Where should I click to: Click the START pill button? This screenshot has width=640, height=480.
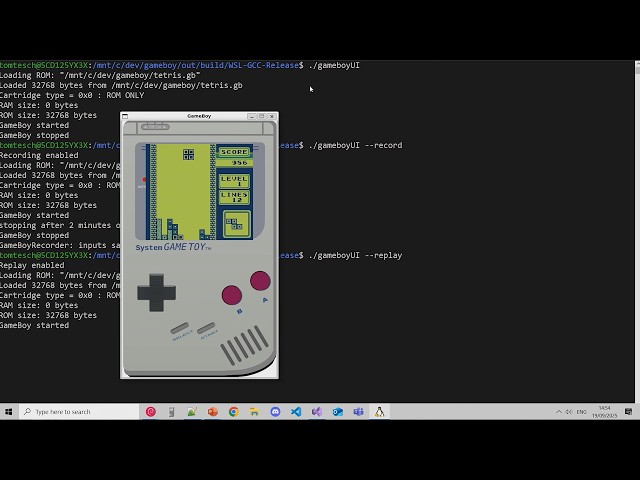pyautogui.click(x=206, y=328)
